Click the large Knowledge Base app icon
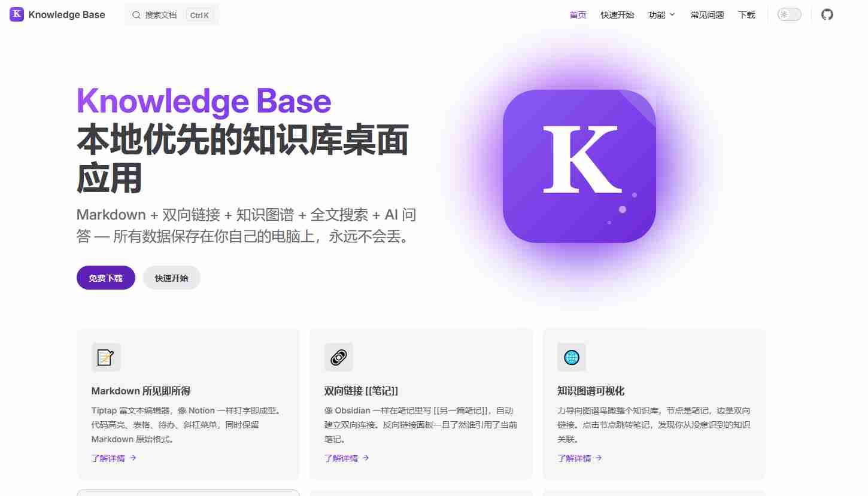 579,166
